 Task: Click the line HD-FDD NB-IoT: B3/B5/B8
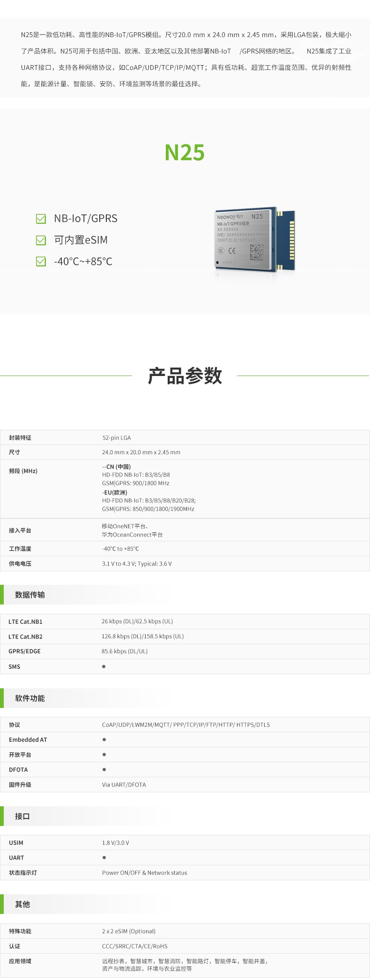click(136, 475)
